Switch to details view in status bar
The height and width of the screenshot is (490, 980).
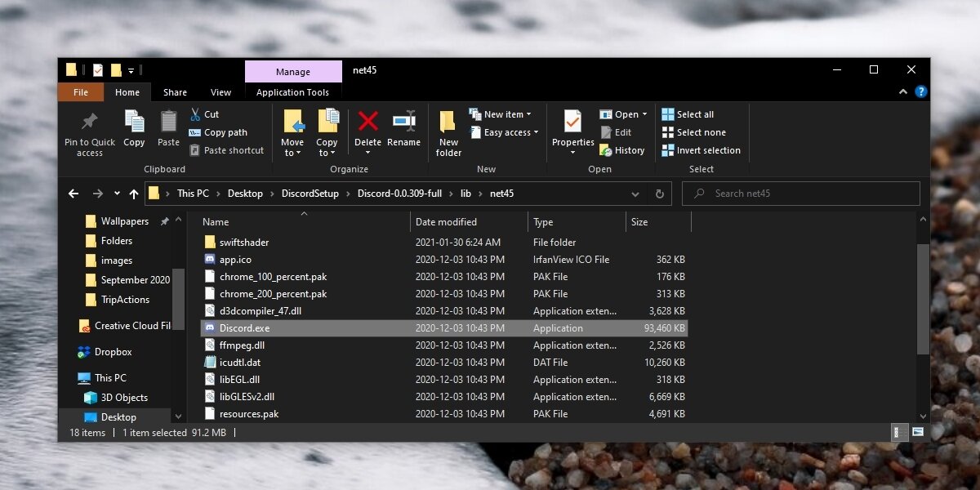coord(898,432)
